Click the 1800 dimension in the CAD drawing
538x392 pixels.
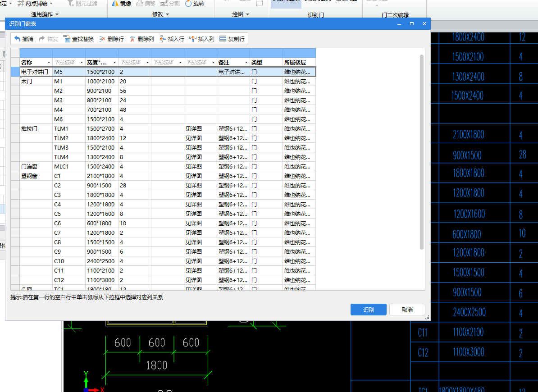[157, 365]
